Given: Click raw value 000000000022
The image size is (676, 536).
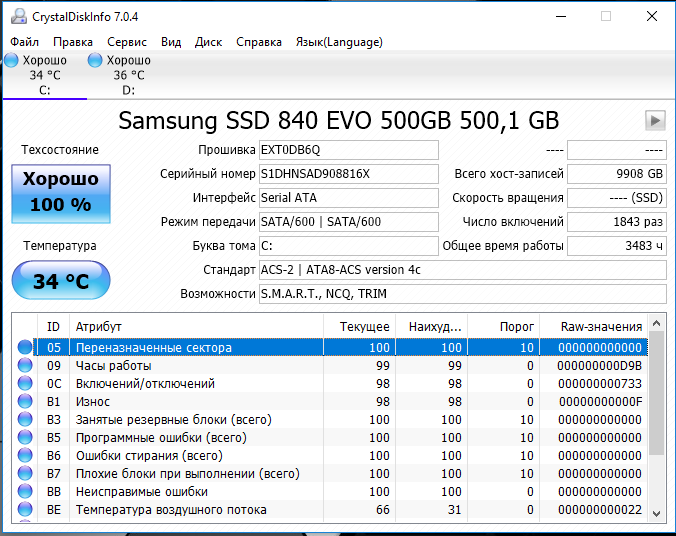Looking at the screenshot, I should [599, 510].
